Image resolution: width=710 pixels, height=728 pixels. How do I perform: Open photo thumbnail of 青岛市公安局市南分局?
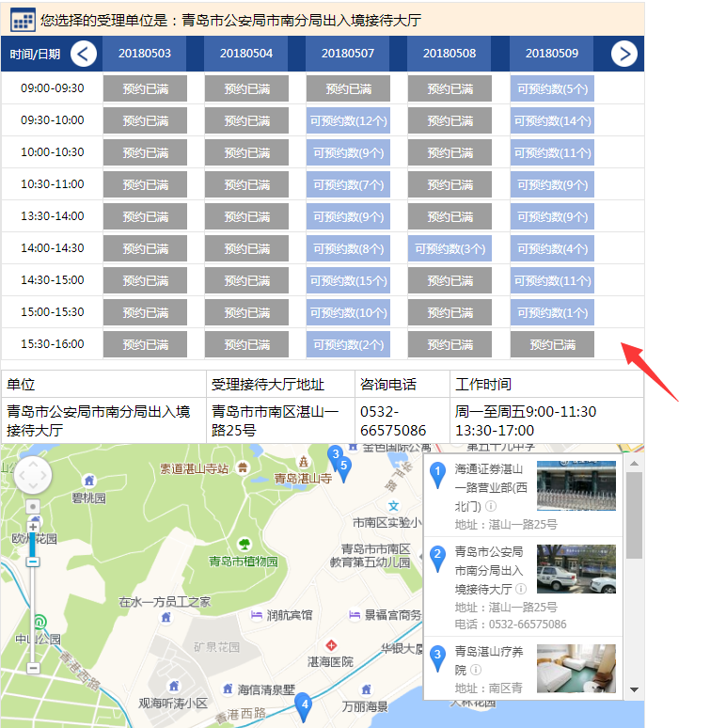pyautogui.click(x=576, y=569)
